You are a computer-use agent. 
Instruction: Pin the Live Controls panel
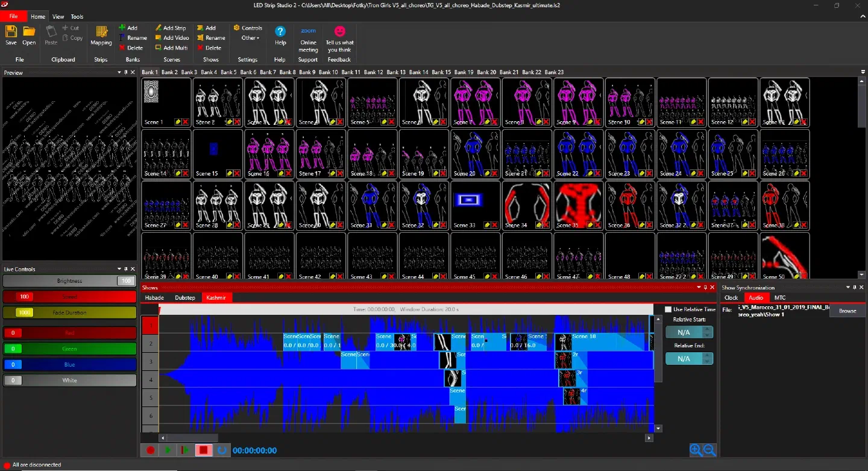point(125,269)
